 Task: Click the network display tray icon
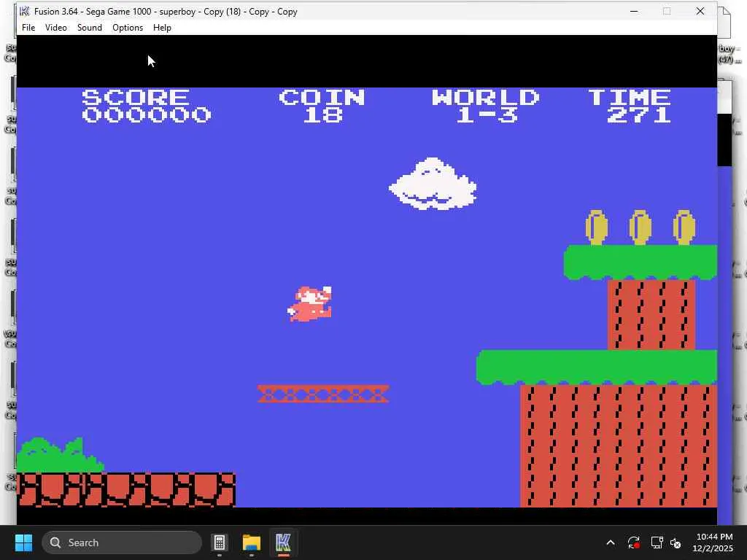click(657, 542)
